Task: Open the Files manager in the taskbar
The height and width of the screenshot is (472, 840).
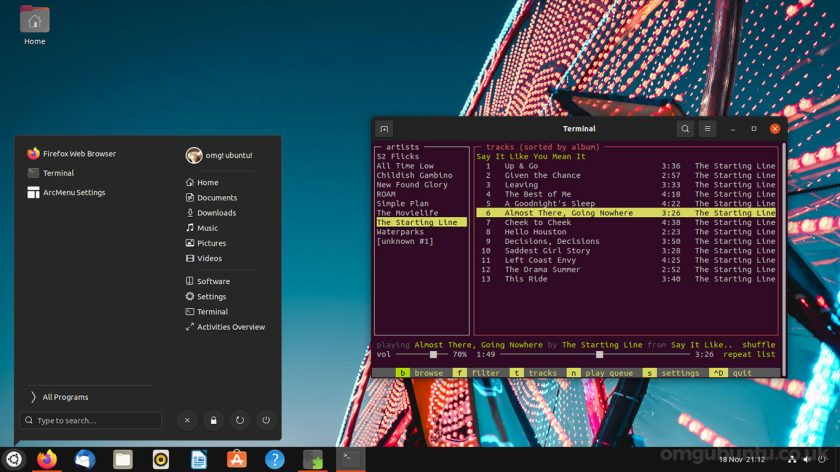Action: tap(123, 459)
